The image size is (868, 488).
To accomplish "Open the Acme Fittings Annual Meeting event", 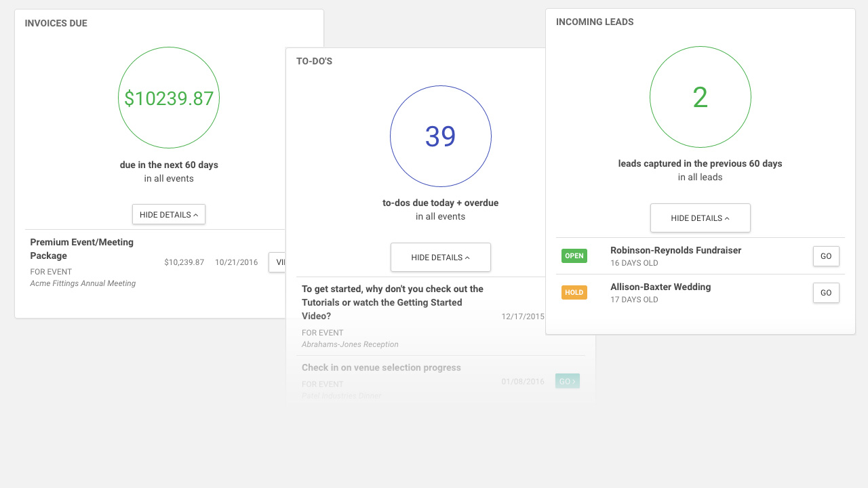I will point(83,283).
